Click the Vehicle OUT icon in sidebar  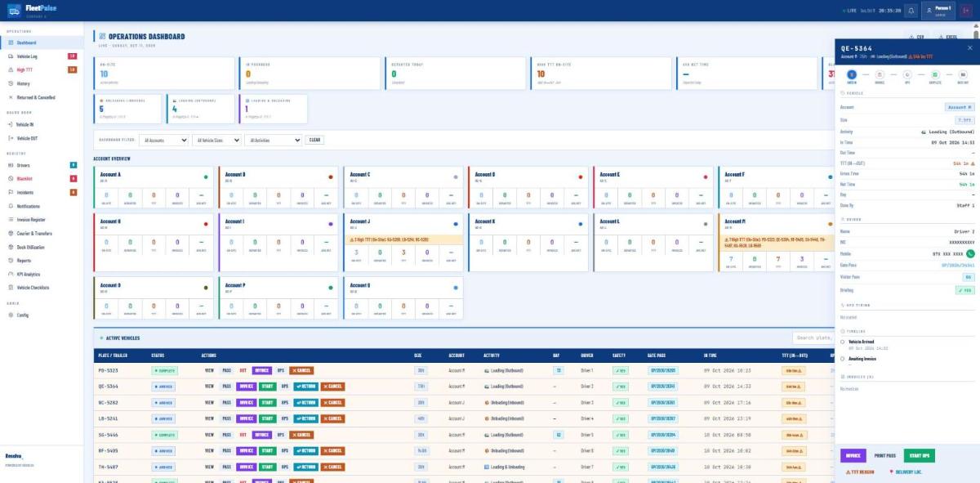tap(11, 138)
